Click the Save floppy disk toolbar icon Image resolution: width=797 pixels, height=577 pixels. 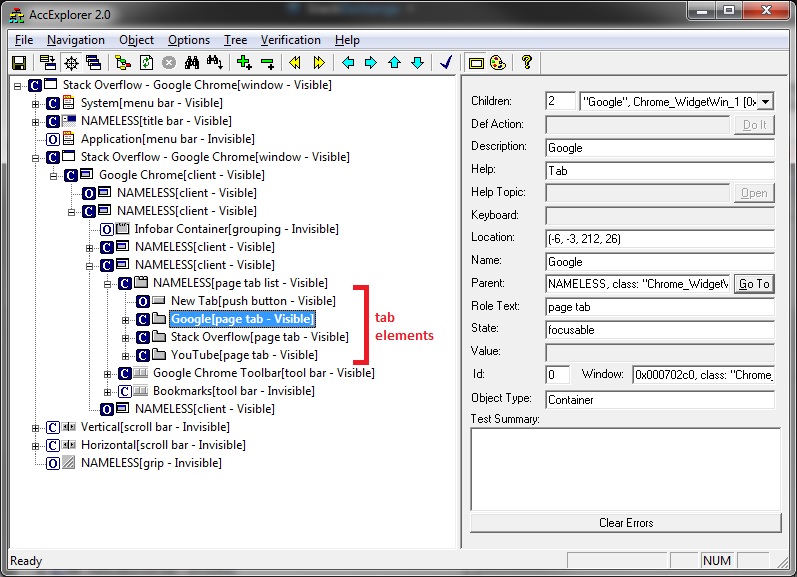pos(19,63)
